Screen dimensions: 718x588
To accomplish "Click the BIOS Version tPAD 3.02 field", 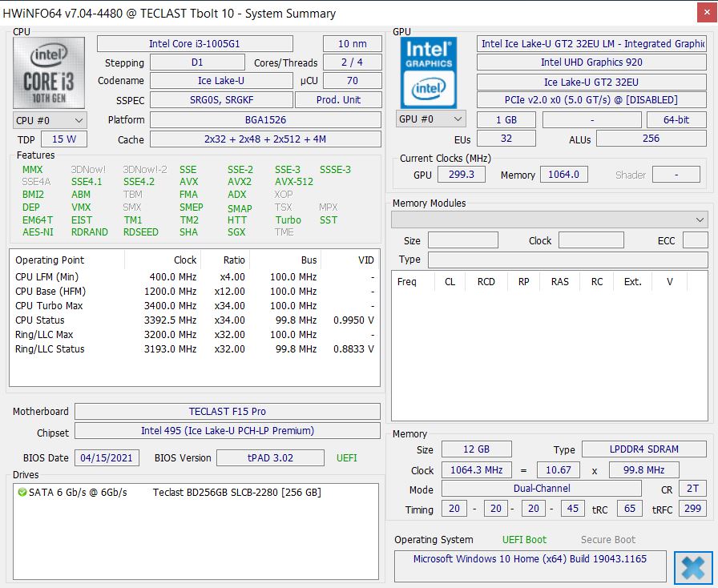I will coord(270,458).
